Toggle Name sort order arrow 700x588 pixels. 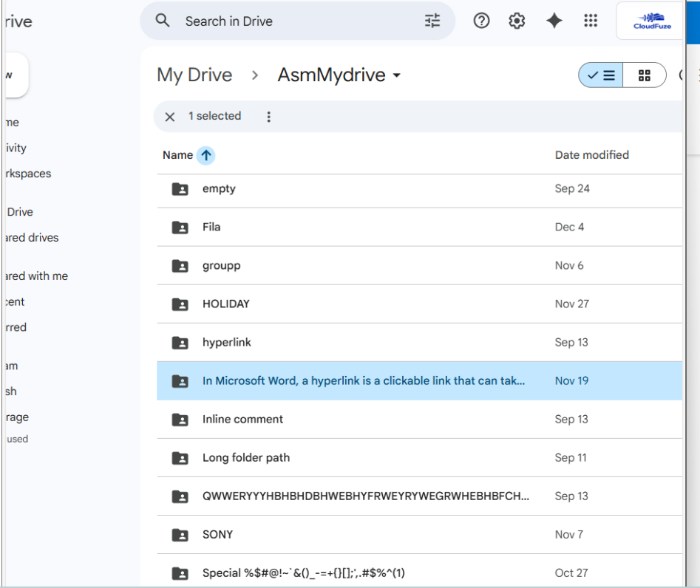(x=205, y=155)
